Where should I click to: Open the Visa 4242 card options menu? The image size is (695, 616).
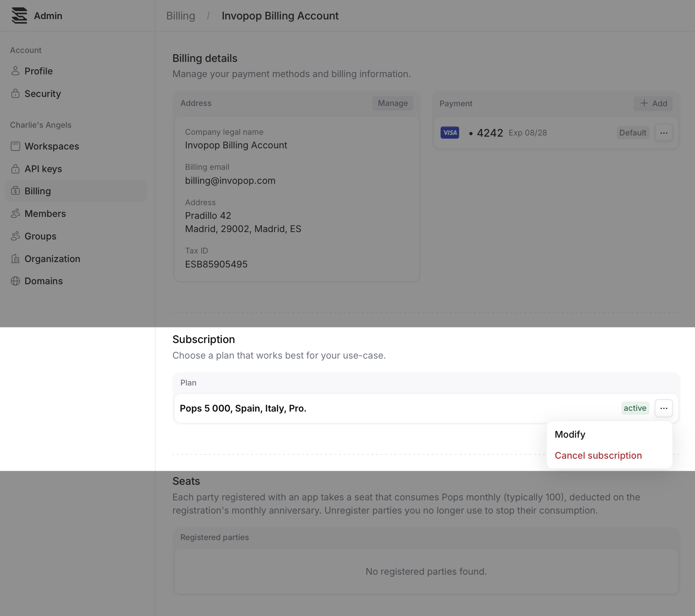(663, 133)
